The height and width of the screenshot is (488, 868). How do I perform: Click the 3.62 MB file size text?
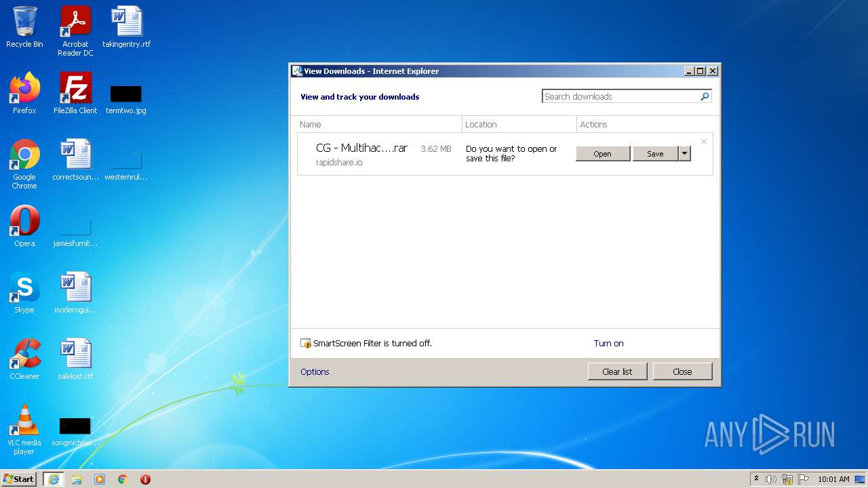coord(436,149)
